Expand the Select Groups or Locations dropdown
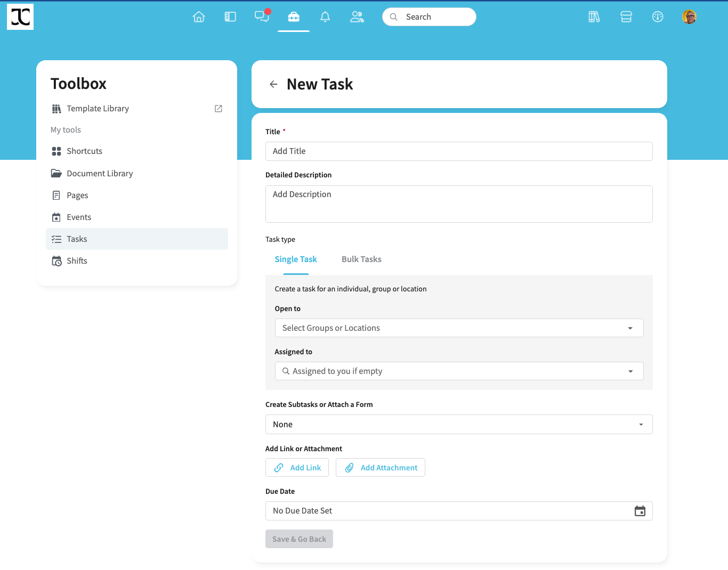 click(459, 328)
